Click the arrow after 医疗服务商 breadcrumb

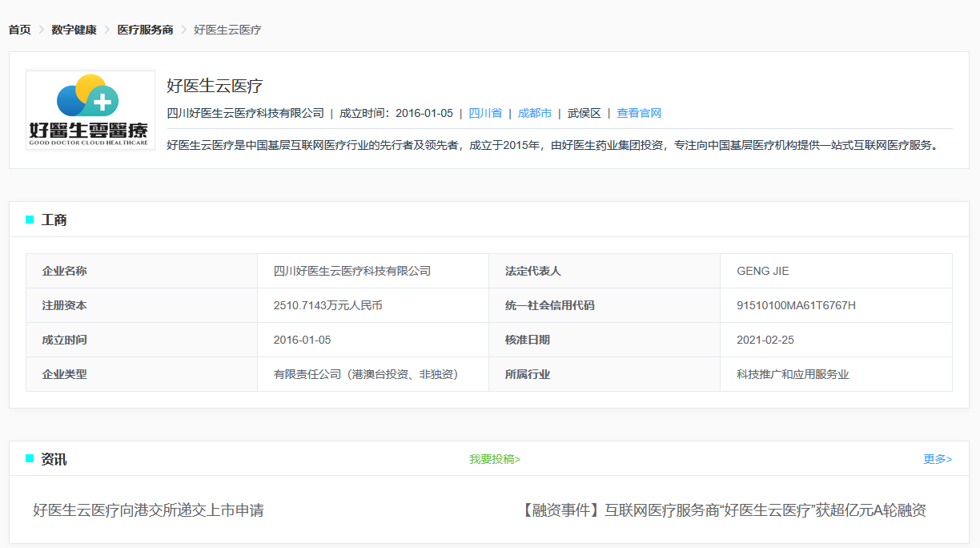[183, 30]
